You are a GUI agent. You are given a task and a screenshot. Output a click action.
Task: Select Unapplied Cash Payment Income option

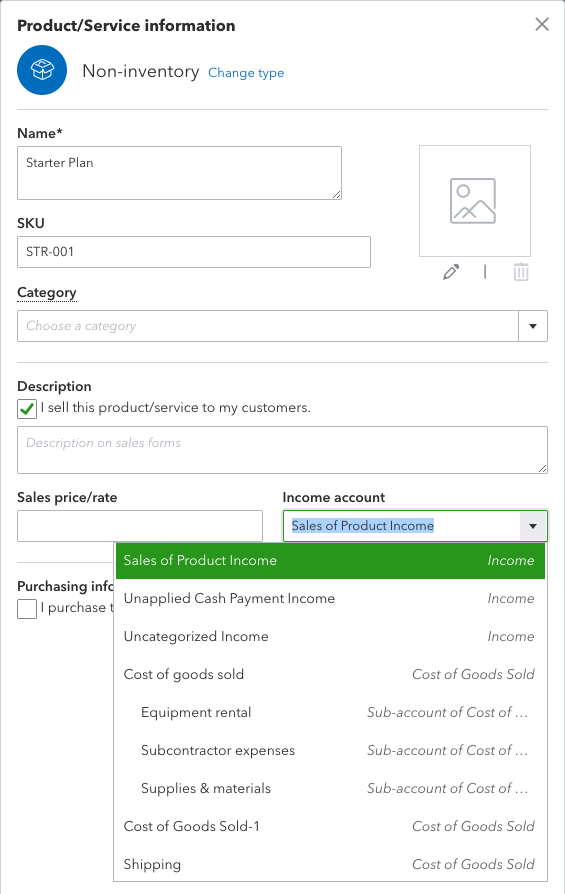[330, 599]
